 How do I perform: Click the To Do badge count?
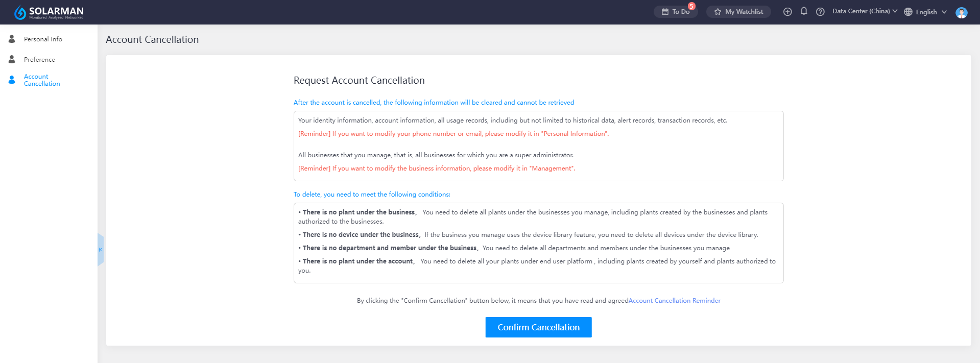[x=691, y=6]
